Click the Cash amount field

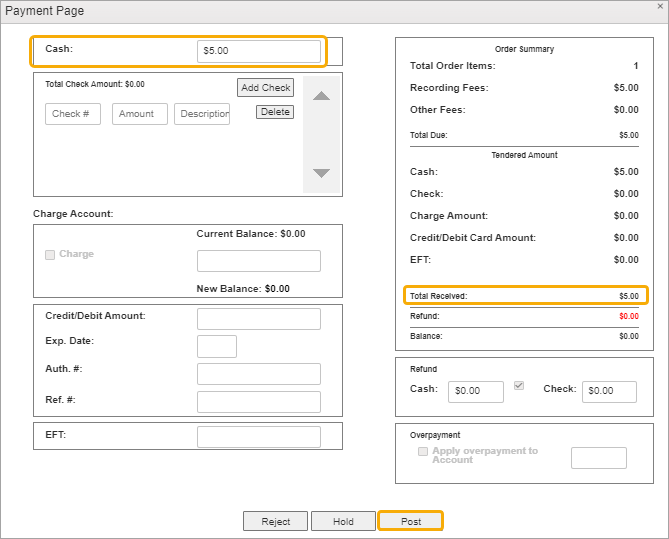(258, 51)
